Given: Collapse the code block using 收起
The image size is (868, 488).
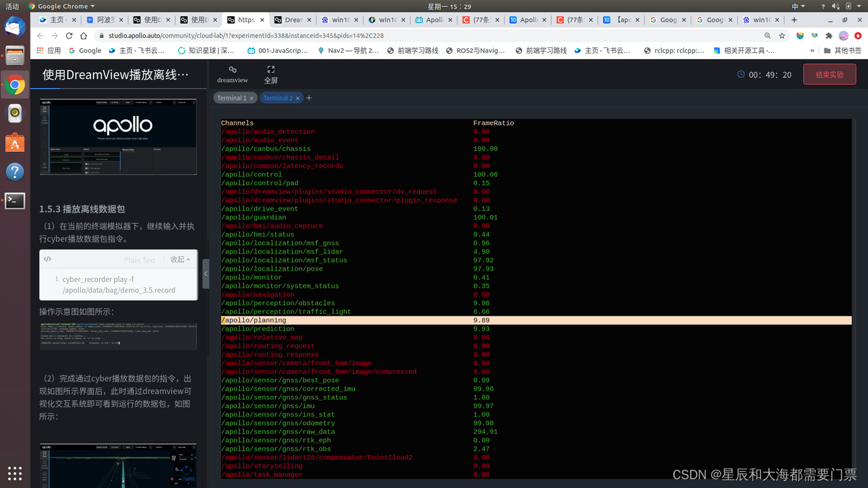Looking at the screenshot, I should coord(180,260).
